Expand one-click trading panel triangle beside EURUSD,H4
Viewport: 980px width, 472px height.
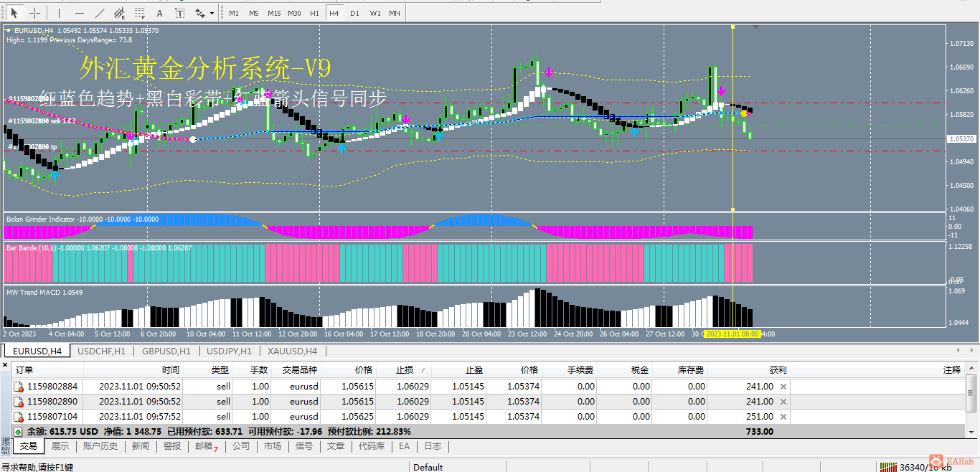(8, 30)
